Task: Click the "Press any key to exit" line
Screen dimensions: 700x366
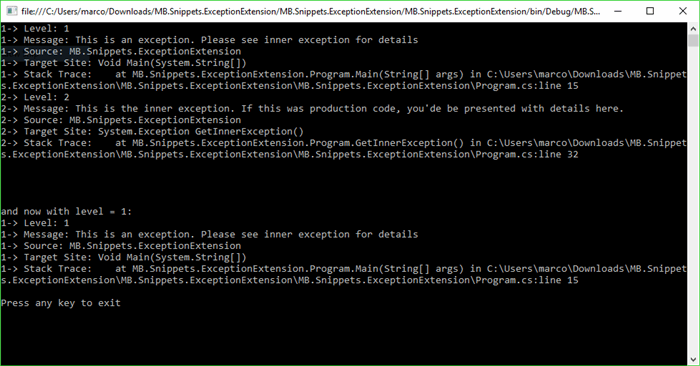Action: click(61, 303)
